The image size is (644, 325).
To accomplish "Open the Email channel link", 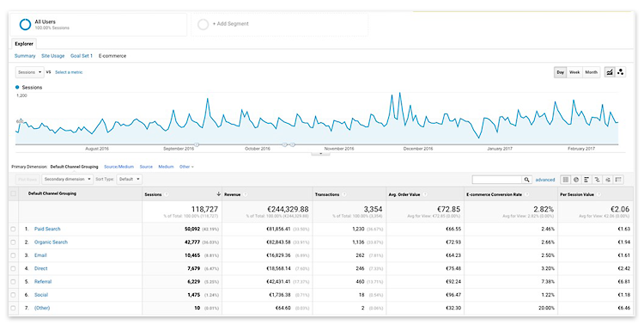I will coord(40,255).
